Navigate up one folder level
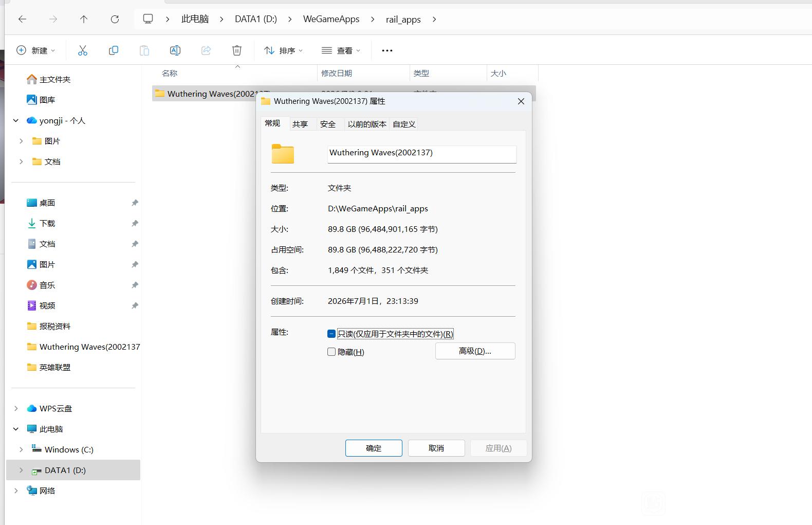This screenshot has height=525, width=812. click(x=84, y=19)
